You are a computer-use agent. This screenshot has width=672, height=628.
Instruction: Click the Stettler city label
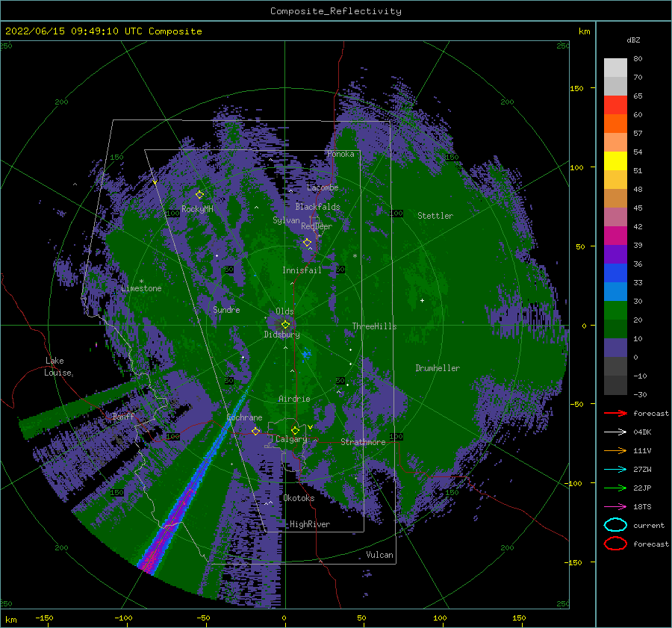[x=435, y=216]
